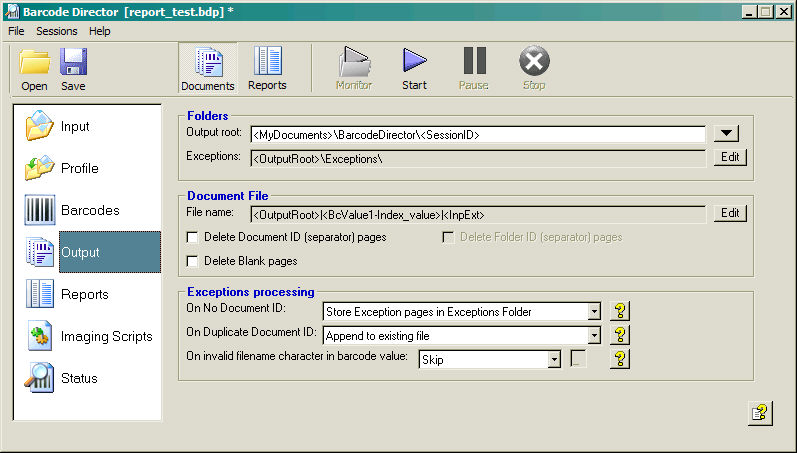The image size is (797, 453).
Task: Click inside the Output root path field
Action: point(477,135)
